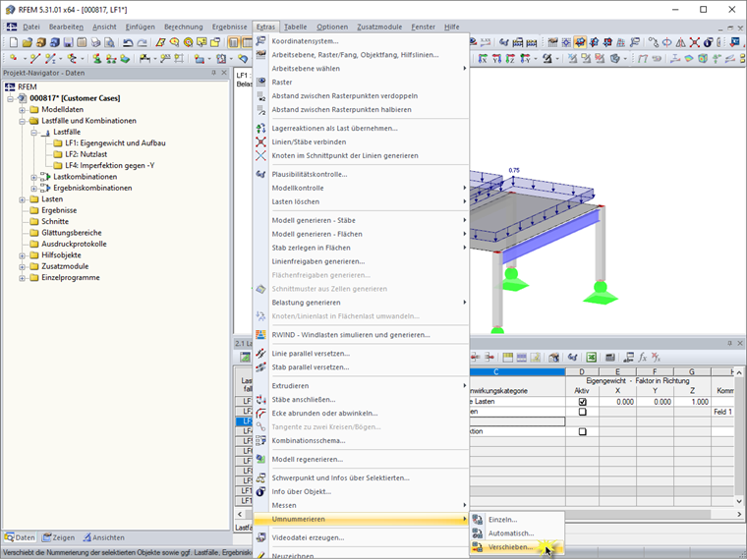Open the Zusatzmodule menu
Viewport: 747px width, 560px height.
379,27
